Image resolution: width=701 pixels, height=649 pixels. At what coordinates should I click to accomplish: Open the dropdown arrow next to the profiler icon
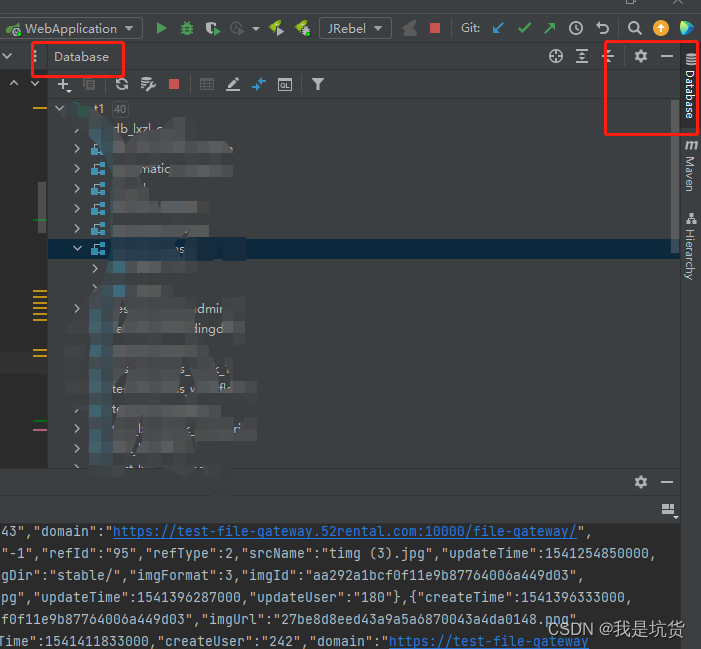tap(256, 29)
